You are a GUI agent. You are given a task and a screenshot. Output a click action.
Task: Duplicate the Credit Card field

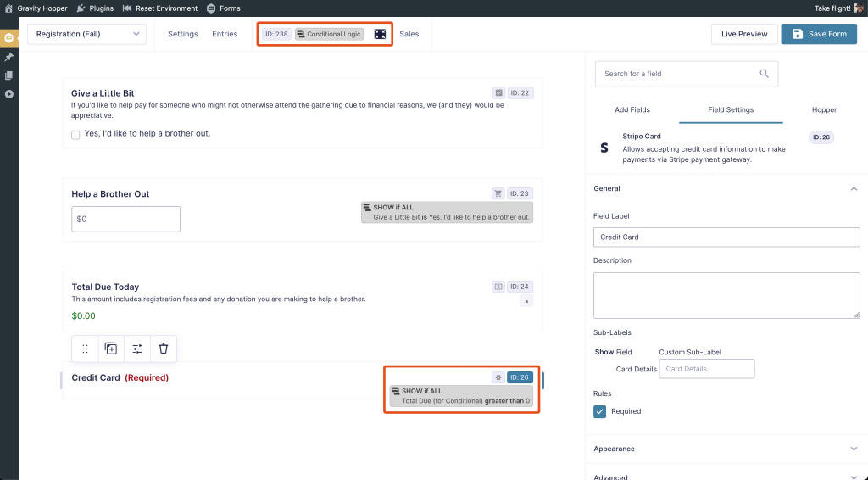tap(111, 349)
